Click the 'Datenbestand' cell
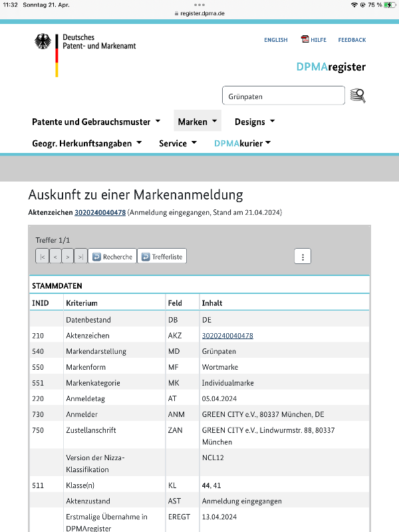The width and height of the screenshot is (399, 532). pyautogui.click(x=88, y=320)
